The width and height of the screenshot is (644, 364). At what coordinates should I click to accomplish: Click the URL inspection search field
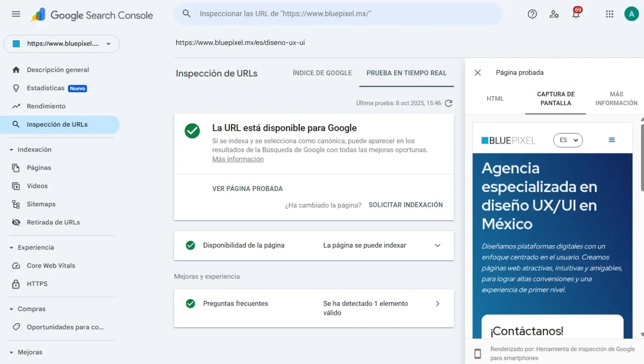click(x=338, y=14)
